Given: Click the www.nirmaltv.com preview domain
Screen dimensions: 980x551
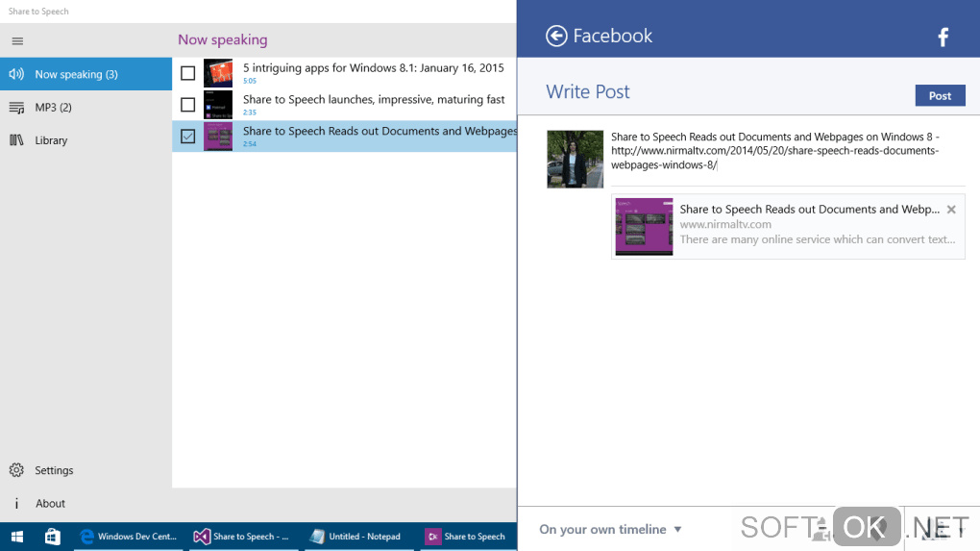Looking at the screenshot, I should tap(725, 224).
